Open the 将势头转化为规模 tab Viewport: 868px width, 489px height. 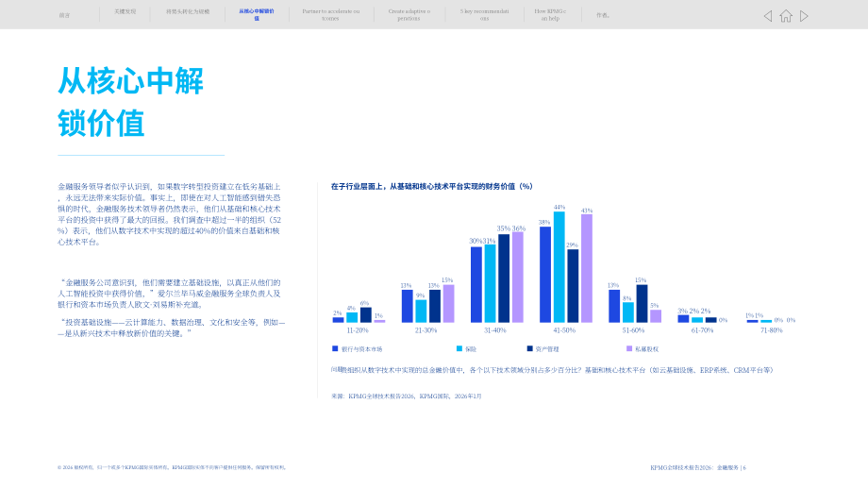pos(188,11)
